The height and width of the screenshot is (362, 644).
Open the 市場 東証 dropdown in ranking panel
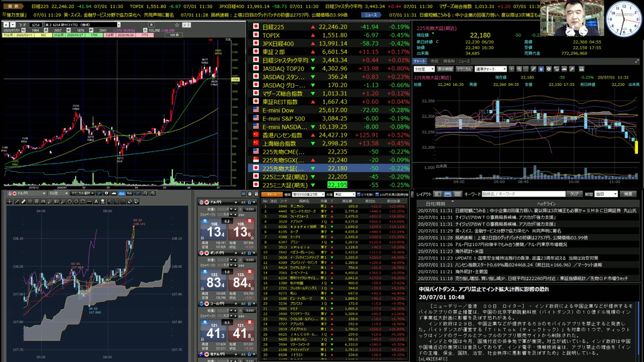click(x=345, y=194)
